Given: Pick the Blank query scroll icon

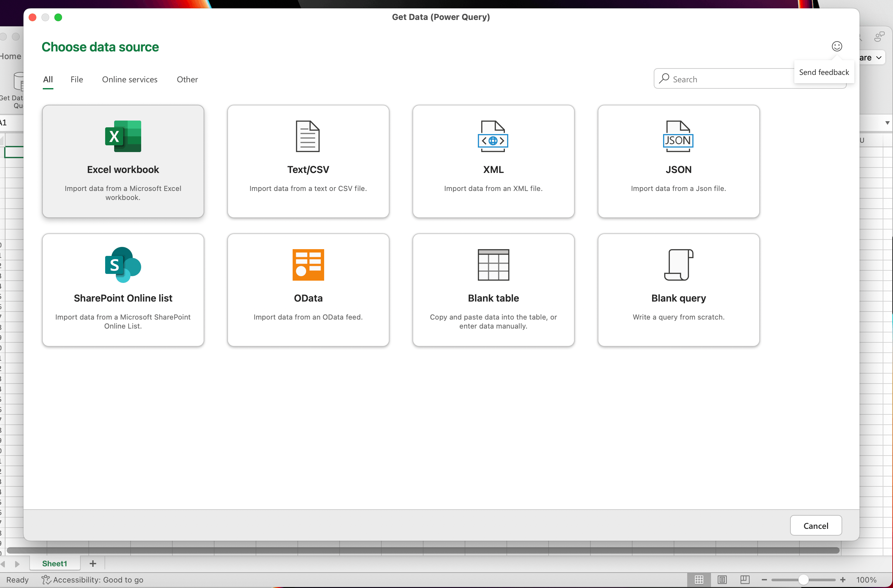Looking at the screenshot, I should (678, 265).
